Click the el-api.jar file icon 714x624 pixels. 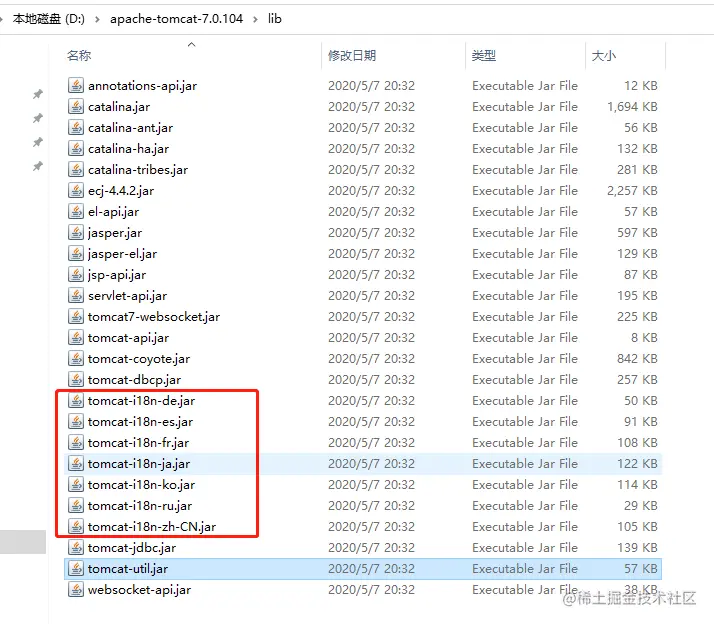pos(76,211)
